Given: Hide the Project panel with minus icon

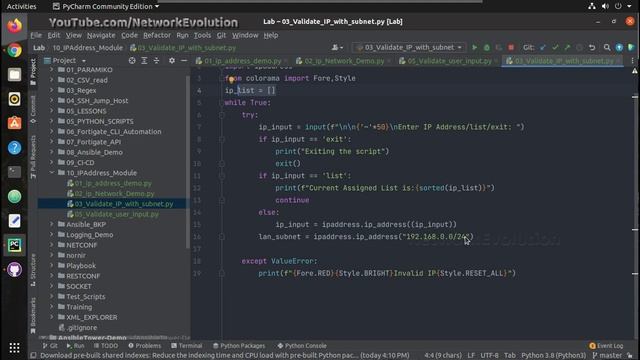Looking at the screenshot, I should point(184,60).
